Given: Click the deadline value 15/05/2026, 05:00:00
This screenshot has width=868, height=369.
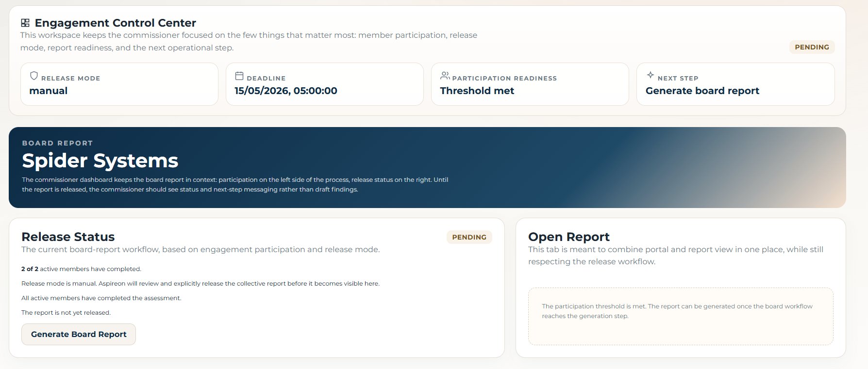Looking at the screenshot, I should pos(286,91).
